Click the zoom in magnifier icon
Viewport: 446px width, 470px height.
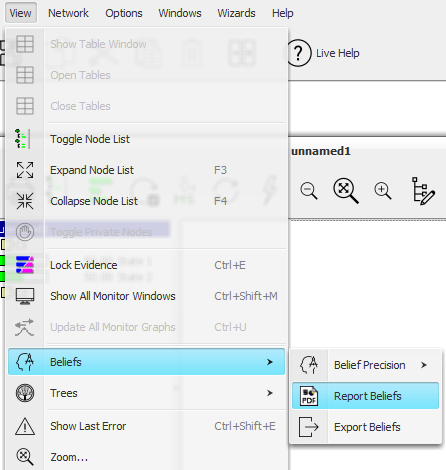[383, 191]
